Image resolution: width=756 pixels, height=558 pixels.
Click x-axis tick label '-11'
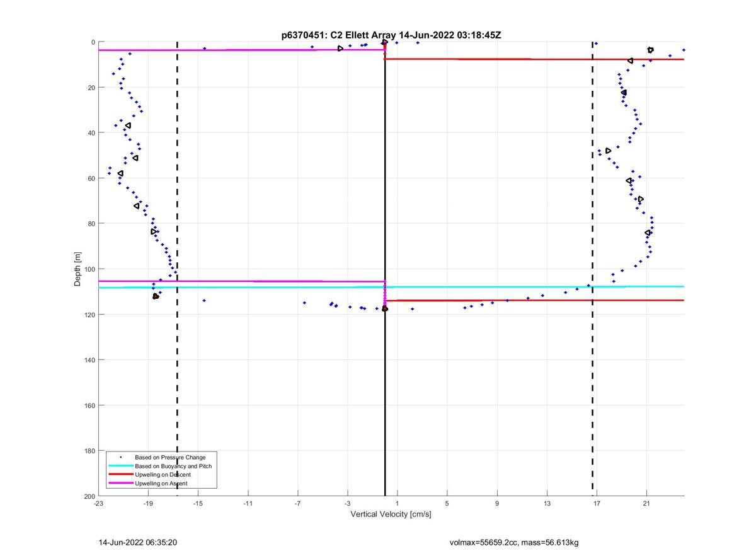pos(248,503)
